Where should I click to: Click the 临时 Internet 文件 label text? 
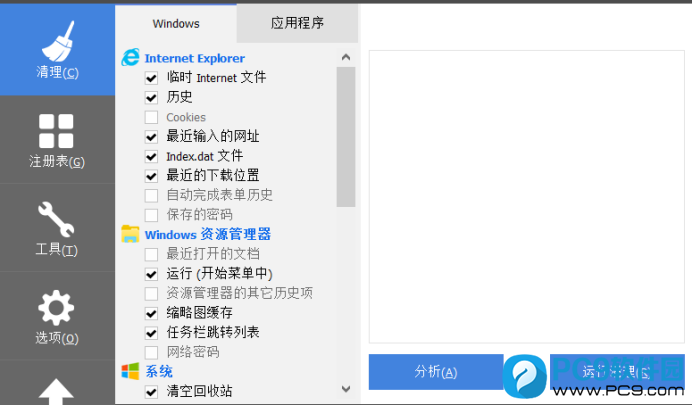click(216, 78)
